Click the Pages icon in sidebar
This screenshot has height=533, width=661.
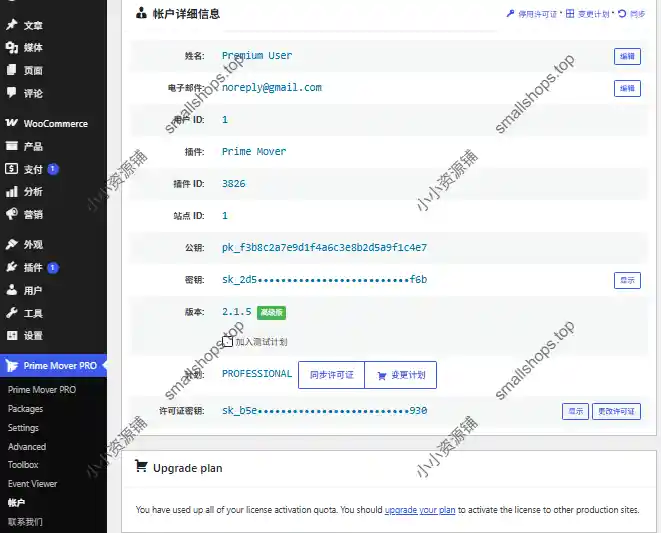[x=11, y=70]
